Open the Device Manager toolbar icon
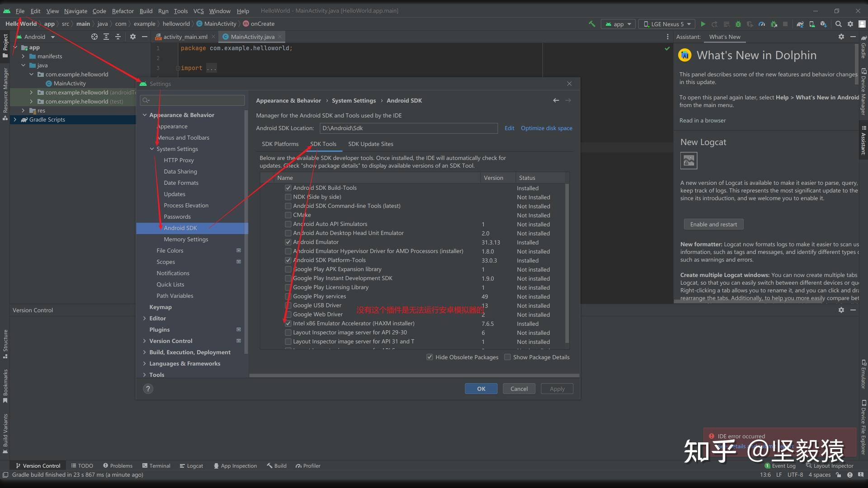Image resolution: width=868 pixels, height=488 pixels. pos(812,24)
